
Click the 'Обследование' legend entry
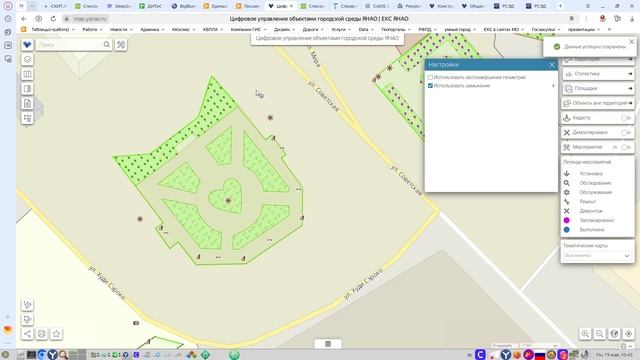tap(596, 183)
